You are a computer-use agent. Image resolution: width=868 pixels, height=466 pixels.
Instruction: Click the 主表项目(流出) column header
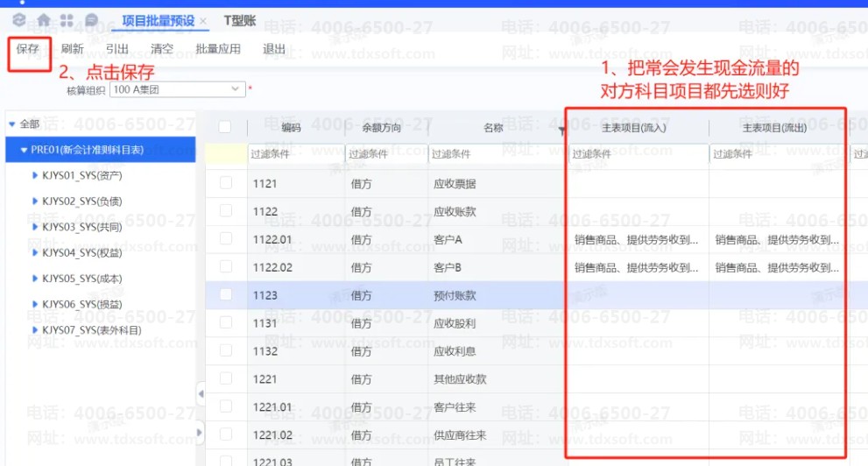[774, 128]
